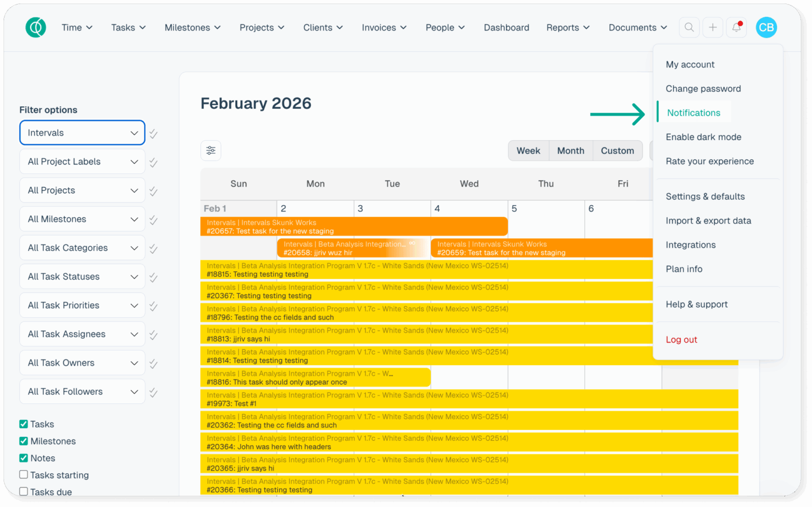Click checkmark icon beside All Project Labels
Image resolution: width=812 pixels, height=507 pixels.
(153, 162)
